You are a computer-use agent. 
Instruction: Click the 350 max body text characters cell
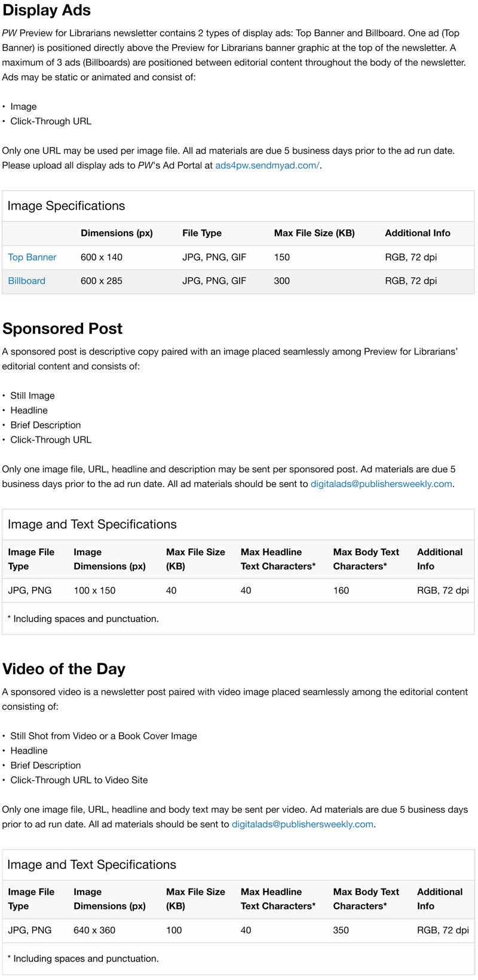tap(341, 930)
